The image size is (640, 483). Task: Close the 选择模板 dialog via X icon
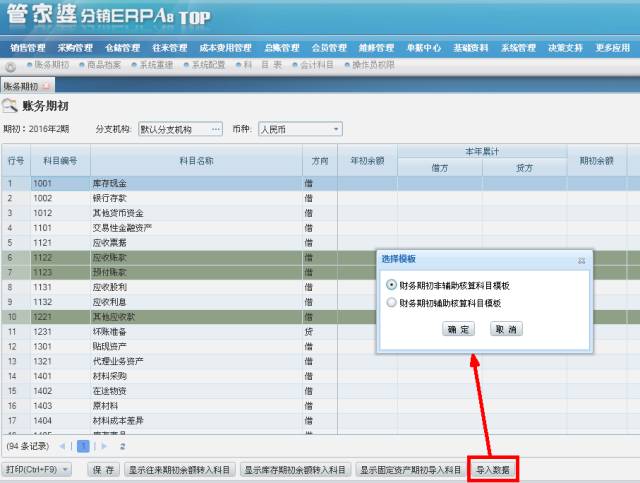[581, 259]
